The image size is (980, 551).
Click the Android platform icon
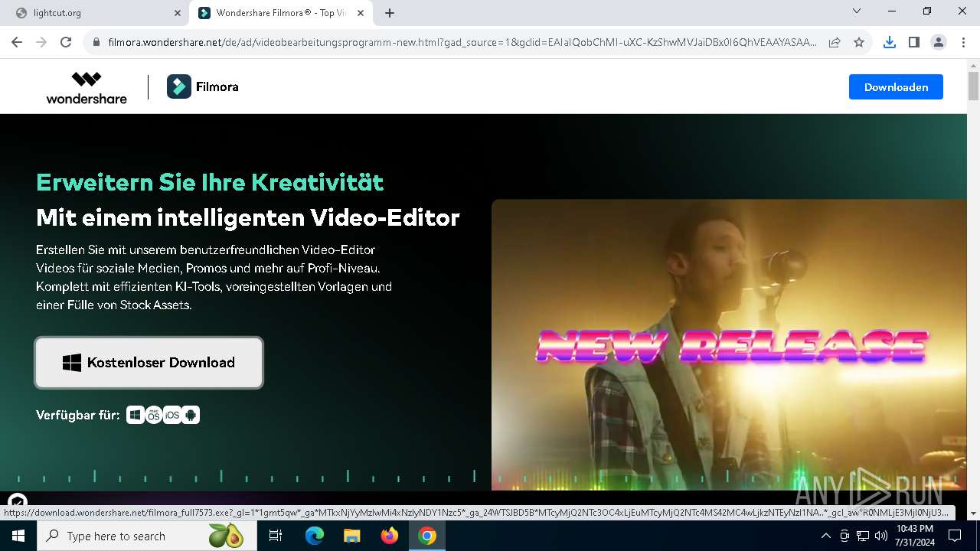[x=191, y=415]
